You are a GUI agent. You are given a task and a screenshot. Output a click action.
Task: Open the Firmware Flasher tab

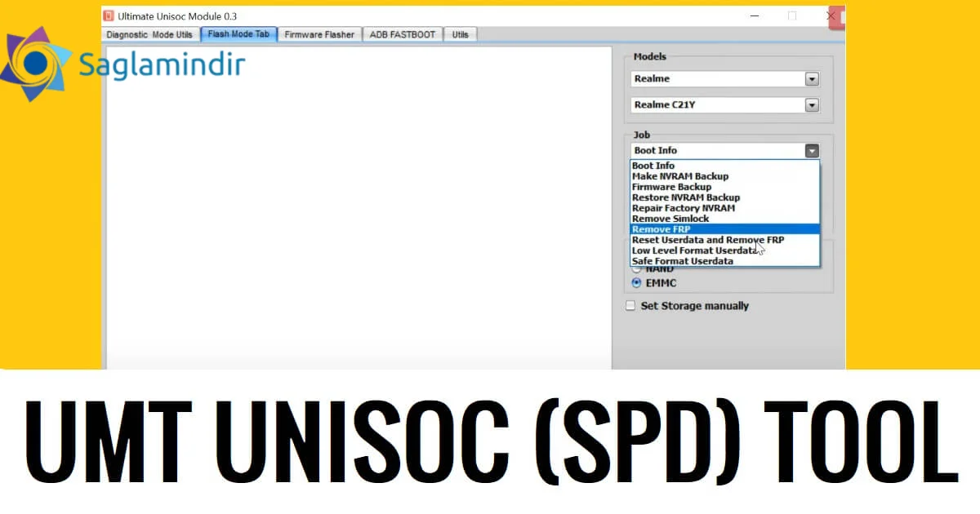click(x=319, y=34)
